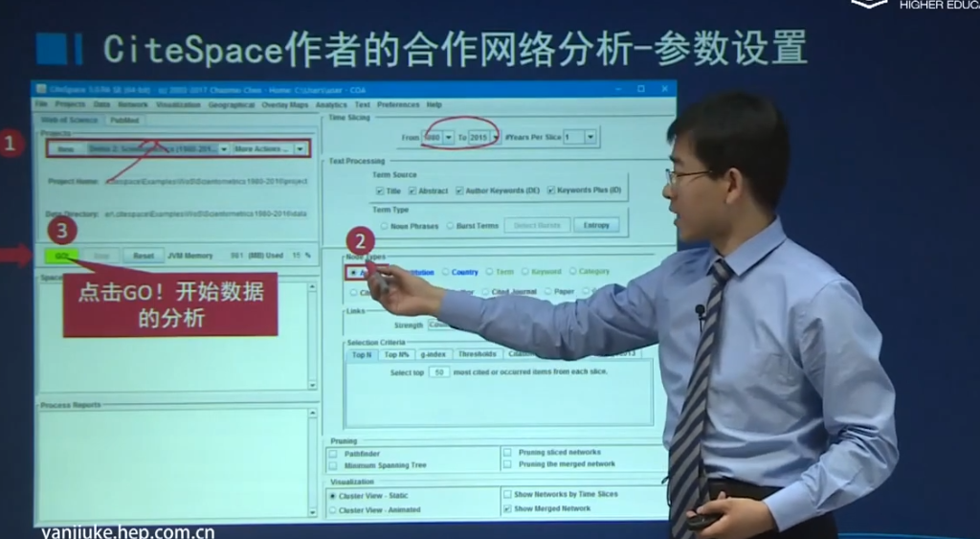Switch to the Web of Science tab
980x539 pixels.
(x=69, y=120)
